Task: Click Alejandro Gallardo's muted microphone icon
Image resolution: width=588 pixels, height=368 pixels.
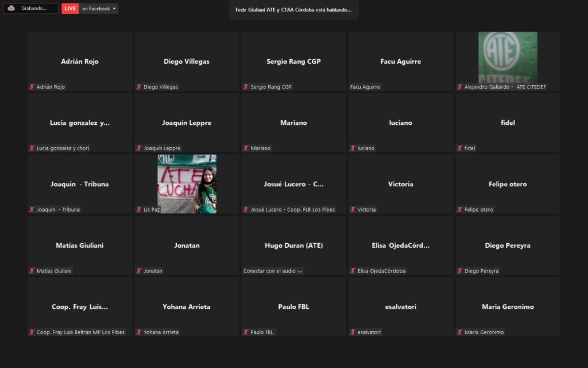Action: 460,87
